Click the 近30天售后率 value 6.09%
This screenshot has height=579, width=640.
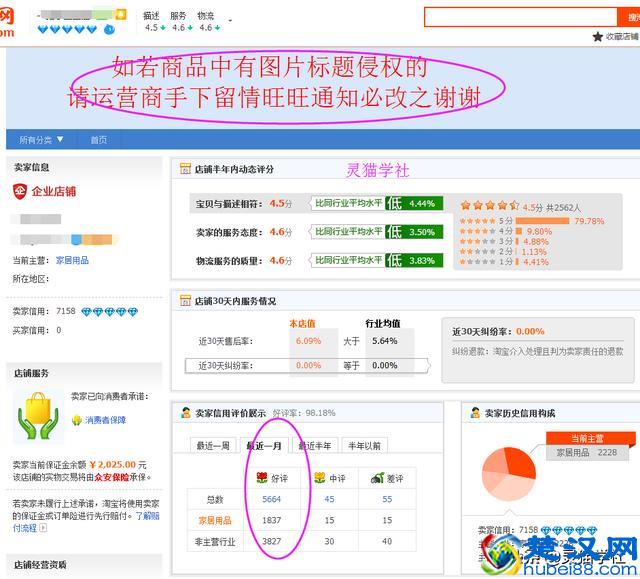(x=309, y=341)
